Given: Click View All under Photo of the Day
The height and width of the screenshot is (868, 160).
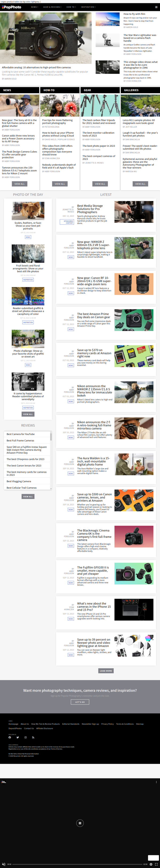Looking at the screenshot, I should [x=28, y=414].
